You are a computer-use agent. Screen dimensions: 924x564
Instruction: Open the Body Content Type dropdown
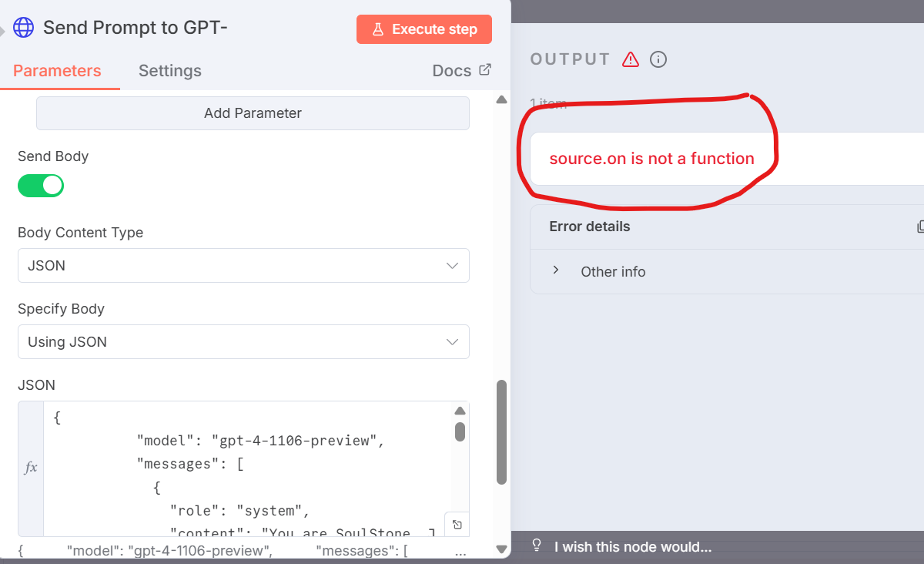pyautogui.click(x=243, y=266)
